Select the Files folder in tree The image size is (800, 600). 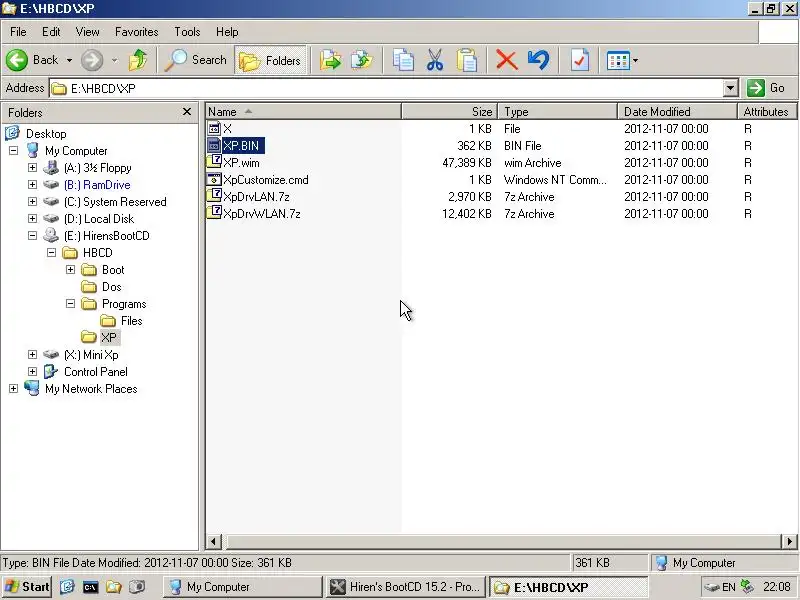tap(131, 320)
